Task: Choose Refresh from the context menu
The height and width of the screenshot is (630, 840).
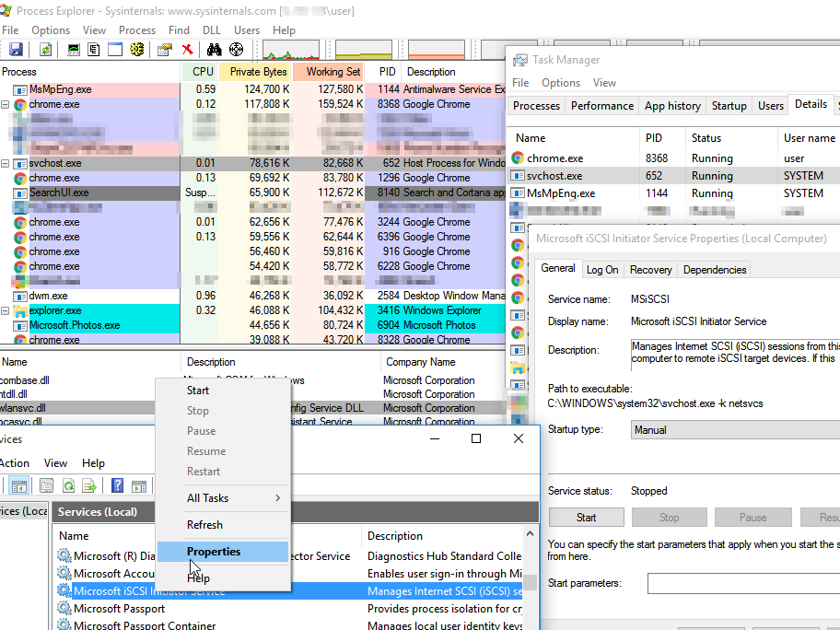Action: (x=223, y=525)
